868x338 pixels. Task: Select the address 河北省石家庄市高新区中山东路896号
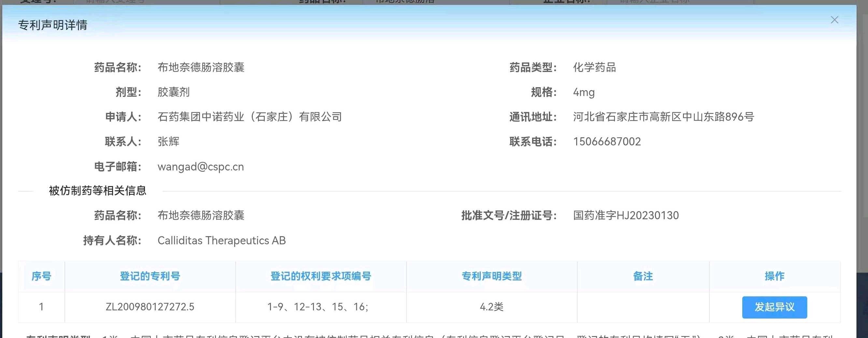pos(663,117)
